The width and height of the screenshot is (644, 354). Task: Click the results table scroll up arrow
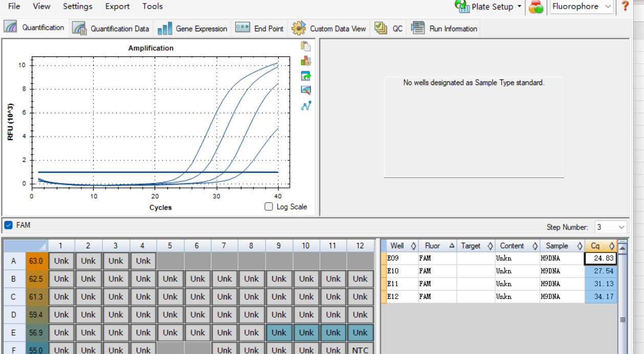tap(622, 248)
